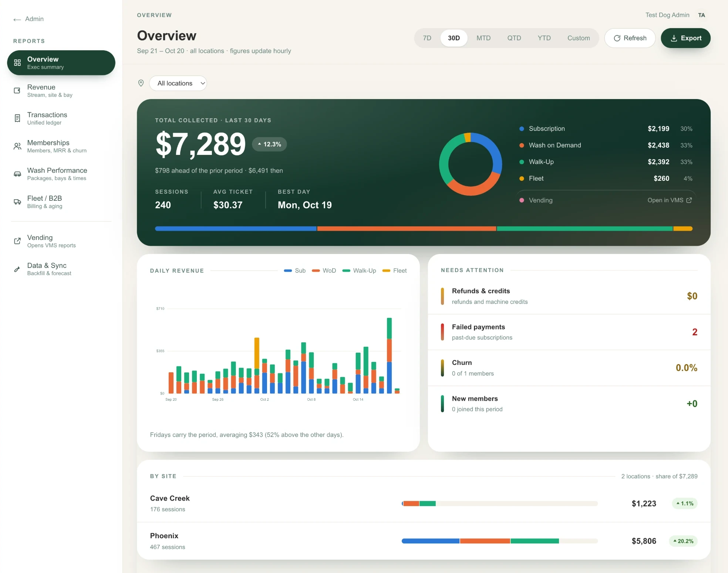The image size is (728, 573).
Task: Click the Test Dog Admin user name
Action: click(667, 15)
